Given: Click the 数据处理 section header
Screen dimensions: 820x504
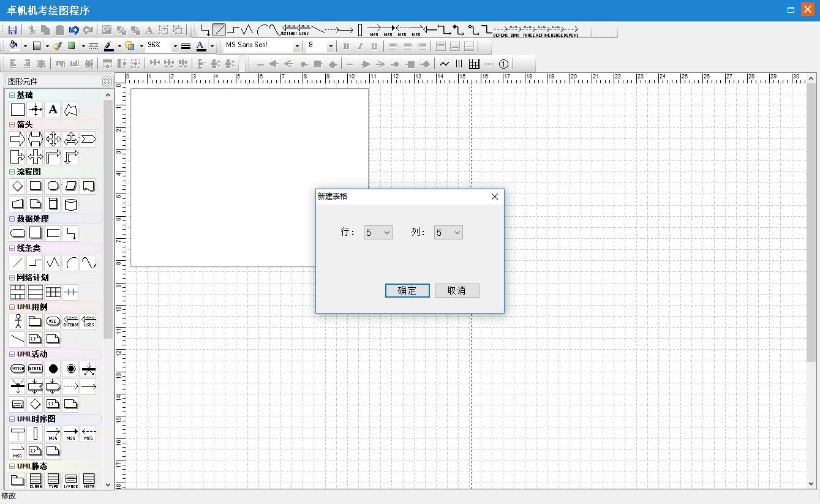Looking at the screenshot, I should coord(55,219).
